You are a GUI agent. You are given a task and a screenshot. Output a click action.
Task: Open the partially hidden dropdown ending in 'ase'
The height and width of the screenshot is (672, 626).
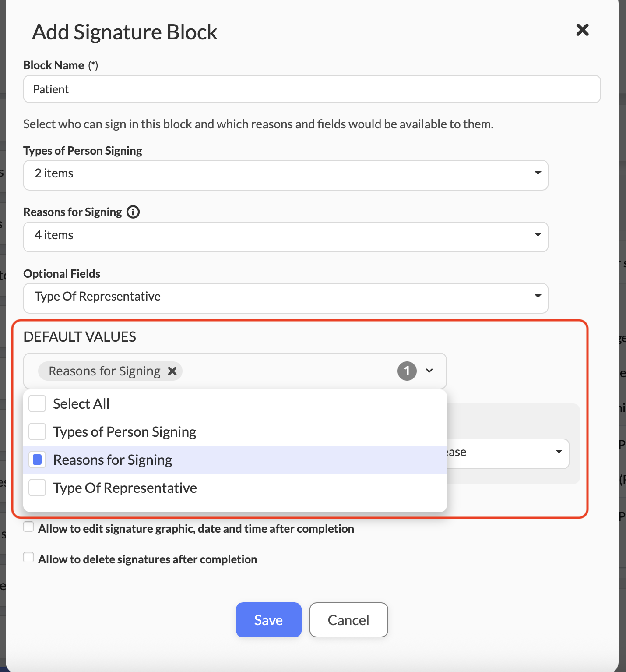pyautogui.click(x=508, y=453)
